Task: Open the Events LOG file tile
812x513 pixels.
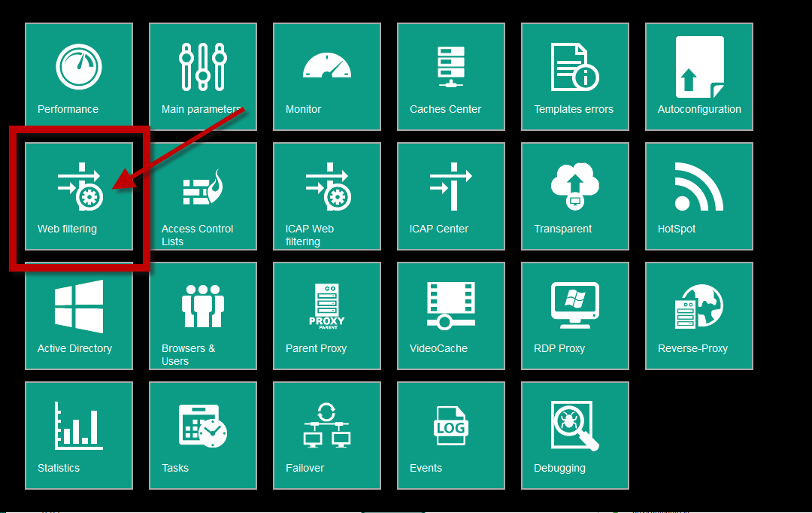Action: click(x=451, y=436)
